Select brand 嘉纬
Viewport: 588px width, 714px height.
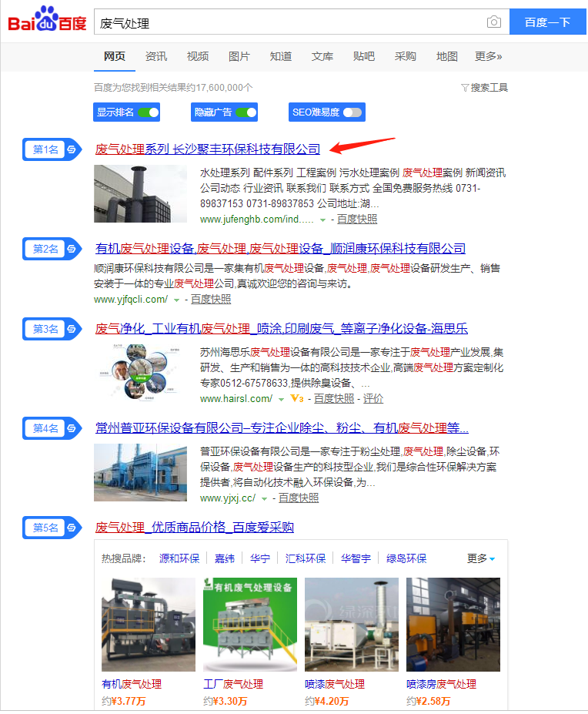(x=225, y=558)
